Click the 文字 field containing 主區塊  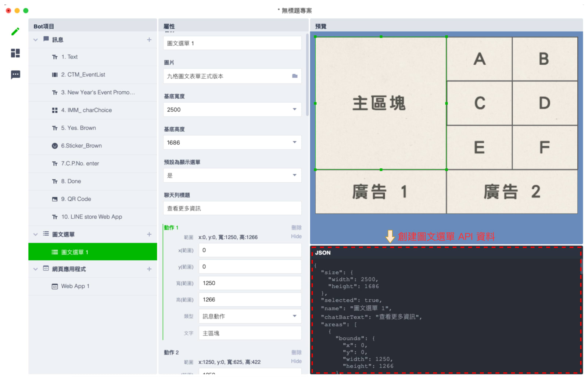[250, 333]
